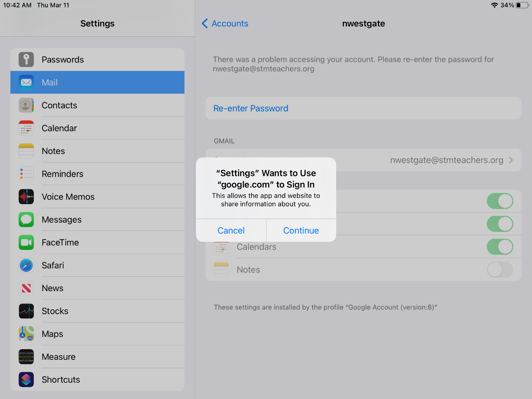Tap the Calendar icon in sidebar

(x=26, y=128)
